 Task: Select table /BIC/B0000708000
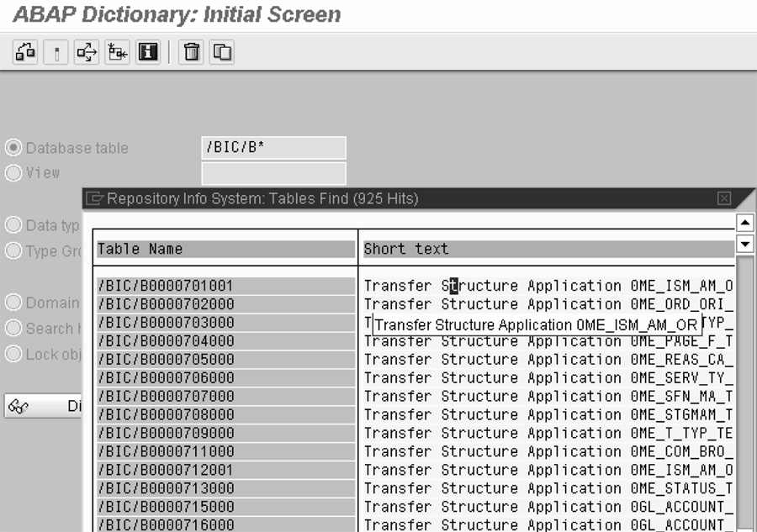[x=226, y=414]
